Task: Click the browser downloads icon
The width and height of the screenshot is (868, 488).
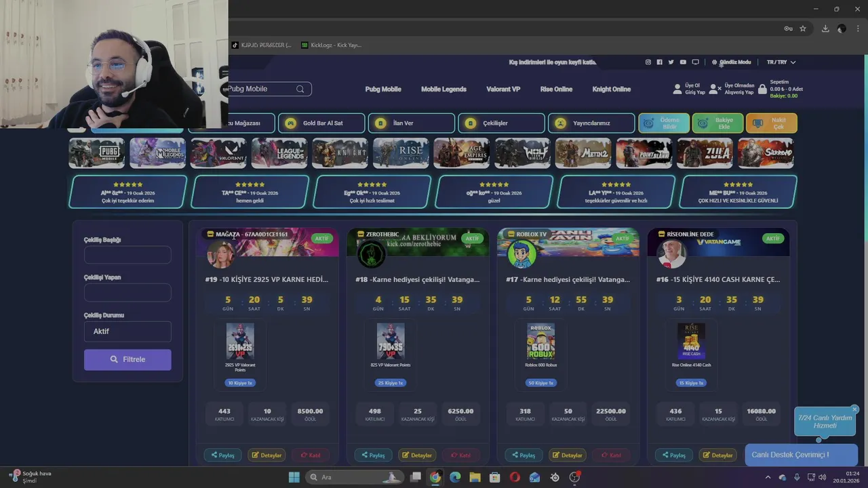Action: (825, 28)
